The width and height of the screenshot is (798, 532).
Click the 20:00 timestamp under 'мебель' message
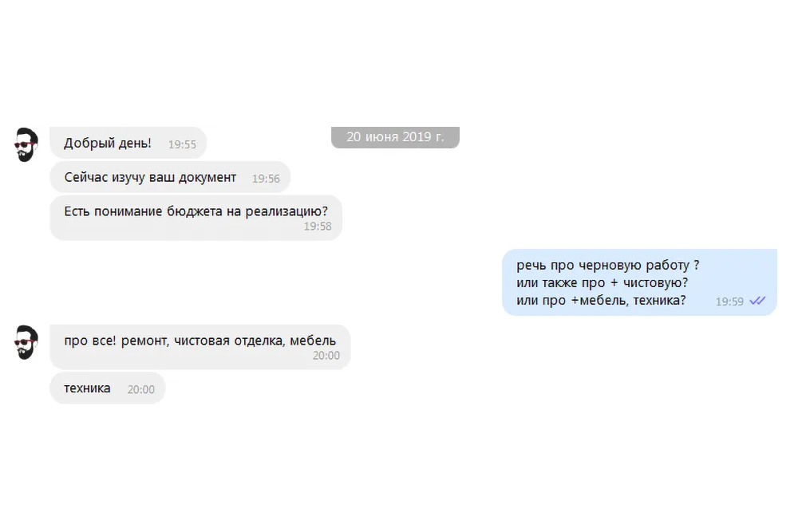tap(326, 356)
